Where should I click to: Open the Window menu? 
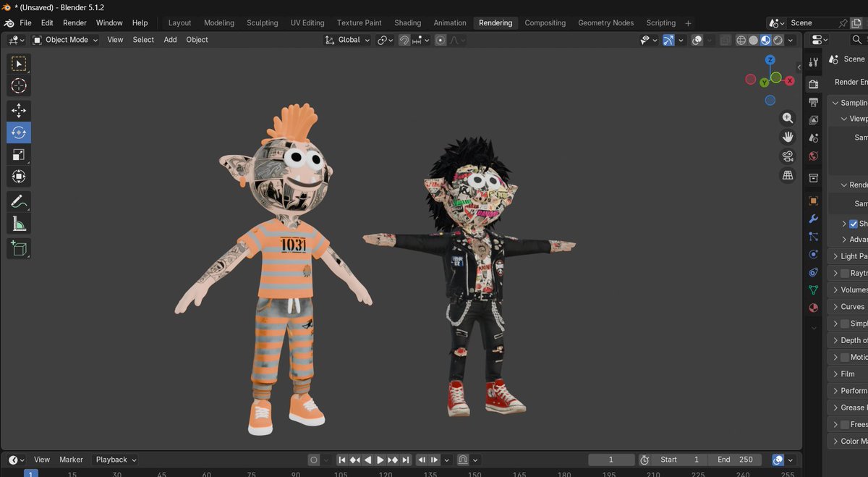click(x=109, y=23)
